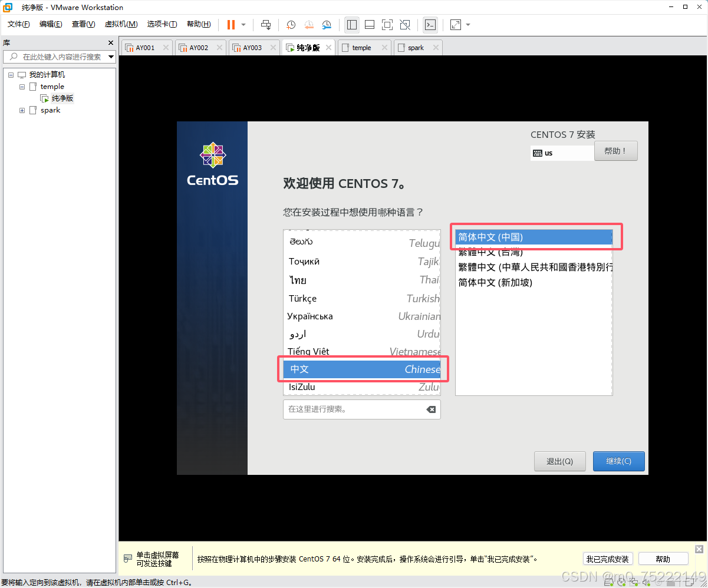Screen dimensions: 708x588
Task: Close the AY001 tab
Action: click(x=166, y=48)
